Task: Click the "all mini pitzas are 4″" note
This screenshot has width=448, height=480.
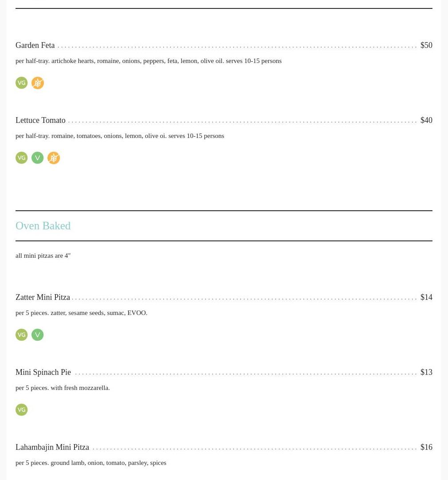Action: click(x=43, y=256)
